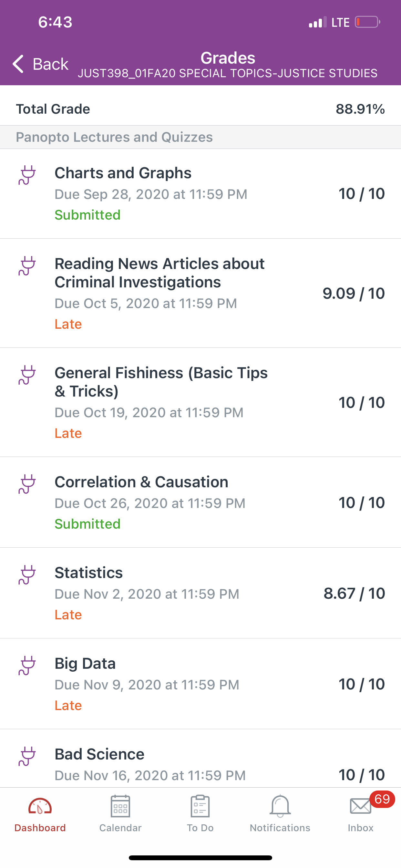Tap the Back chevron arrow
401x868 pixels.
18,64
